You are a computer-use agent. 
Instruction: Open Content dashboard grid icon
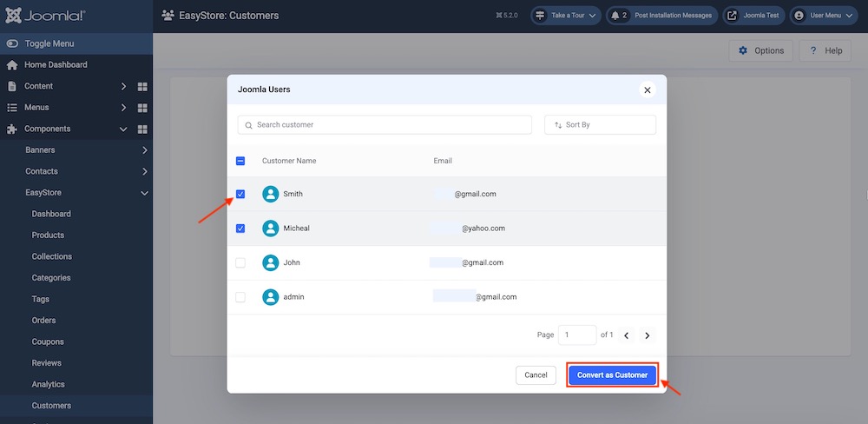coord(142,87)
